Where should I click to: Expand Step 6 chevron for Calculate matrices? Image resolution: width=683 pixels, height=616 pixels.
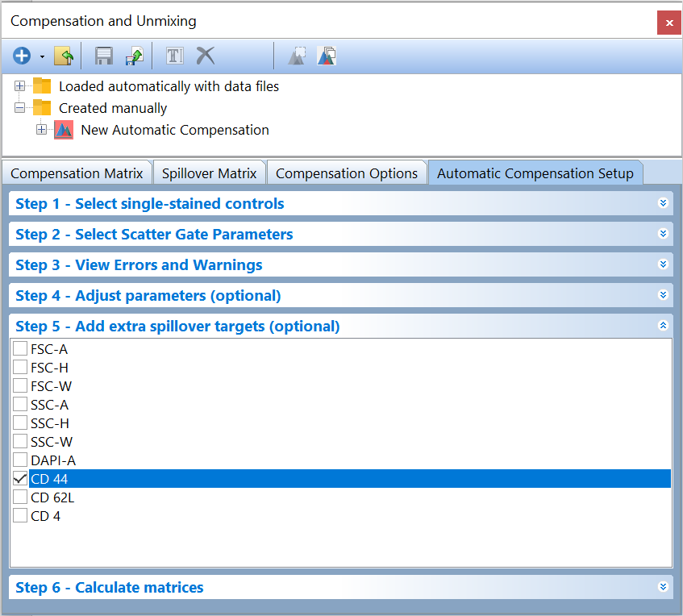663,587
